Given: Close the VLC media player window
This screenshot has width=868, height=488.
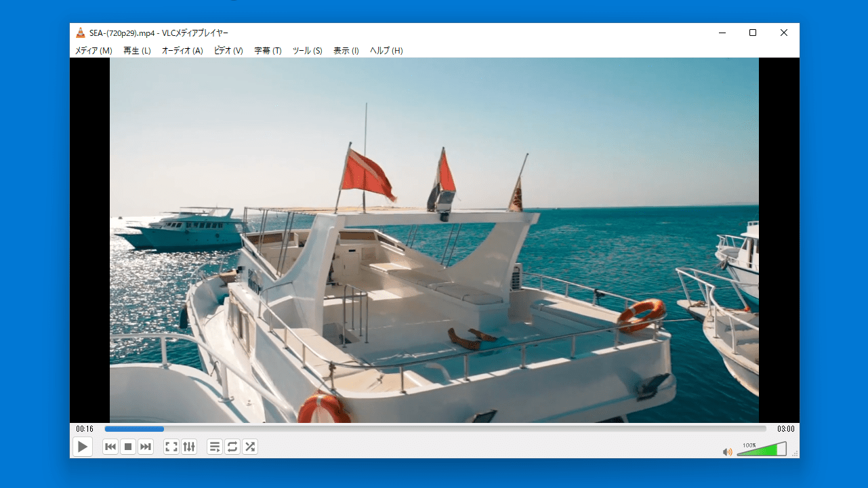Looking at the screenshot, I should click(784, 33).
